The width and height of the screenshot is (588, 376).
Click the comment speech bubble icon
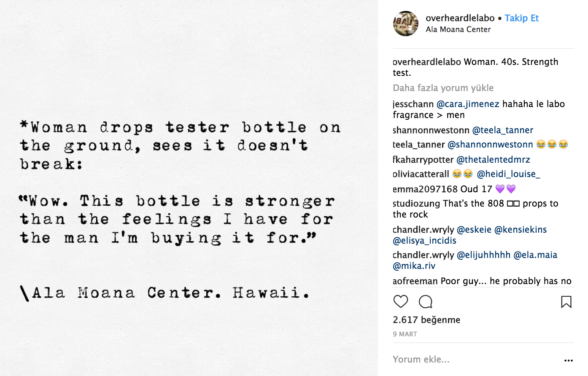pos(426,302)
